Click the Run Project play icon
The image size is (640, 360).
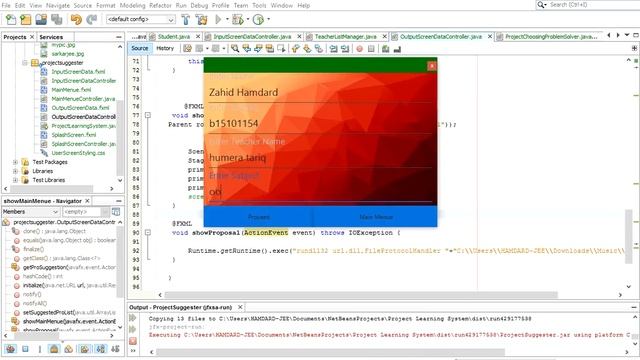click(x=218, y=19)
